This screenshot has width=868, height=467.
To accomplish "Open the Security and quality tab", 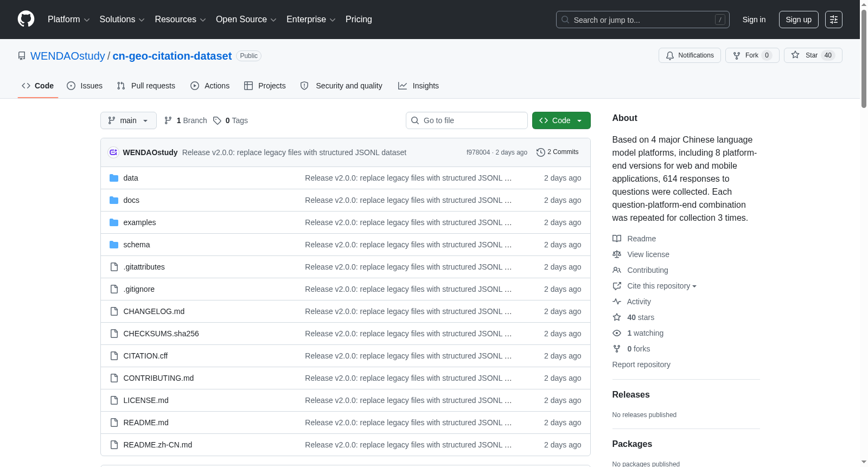I will (341, 86).
